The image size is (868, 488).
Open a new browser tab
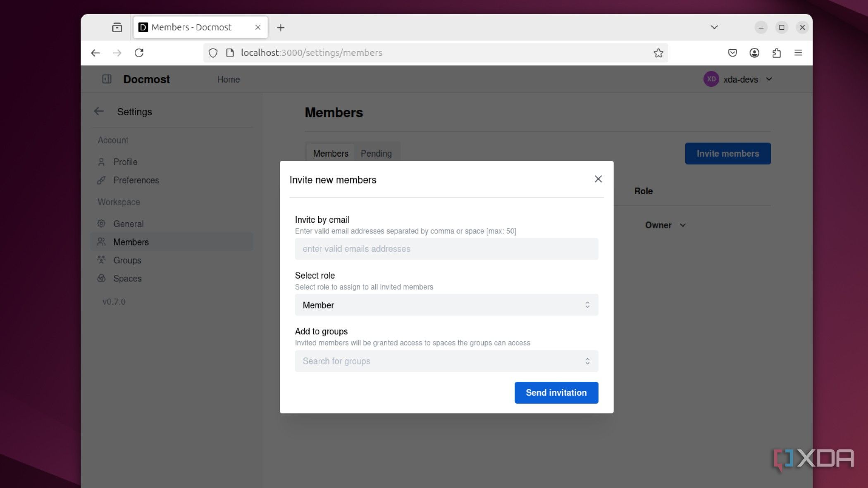click(281, 28)
